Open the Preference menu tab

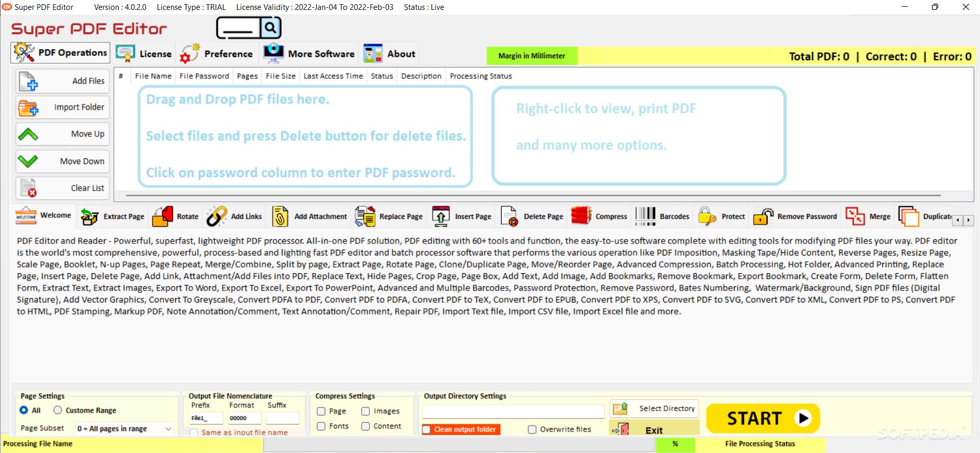pyautogui.click(x=216, y=53)
